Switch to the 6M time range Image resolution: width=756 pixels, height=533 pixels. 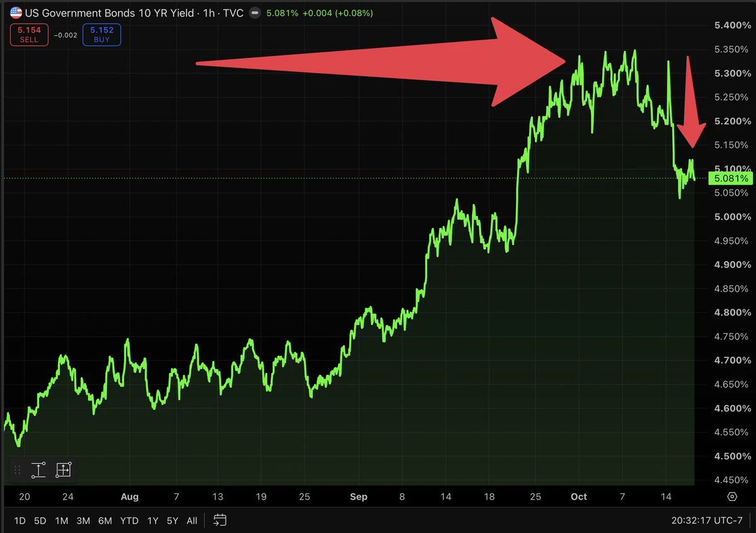pos(105,520)
